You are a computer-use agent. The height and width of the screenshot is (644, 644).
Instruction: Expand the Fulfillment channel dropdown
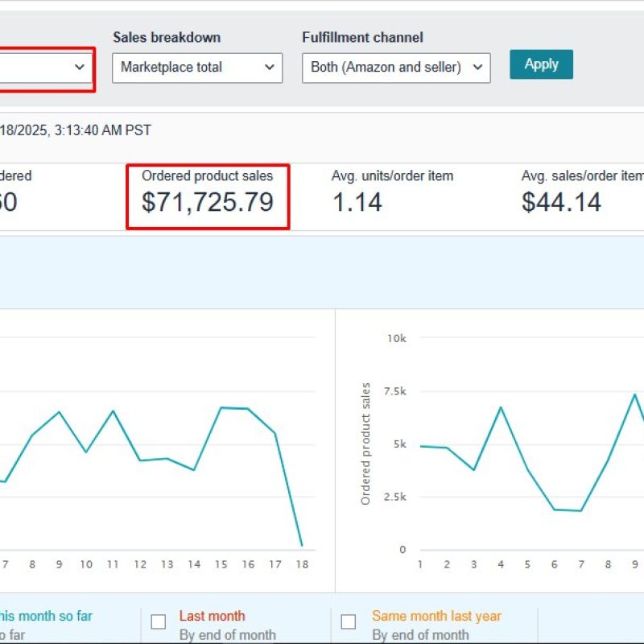[x=396, y=68]
